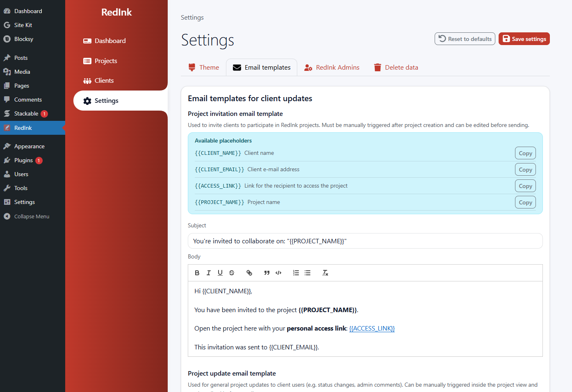Apply italic formatting in body editor
This screenshot has height=392, width=572.
(x=209, y=273)
